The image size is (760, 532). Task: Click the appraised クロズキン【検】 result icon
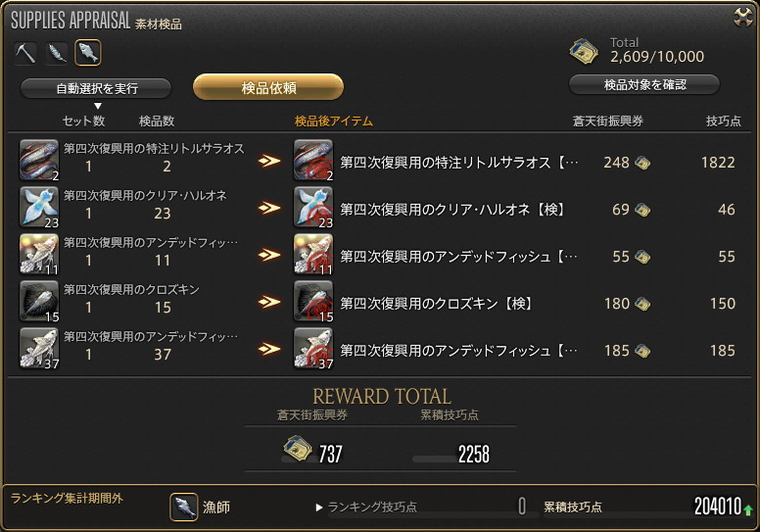click(x=313, y=301)
